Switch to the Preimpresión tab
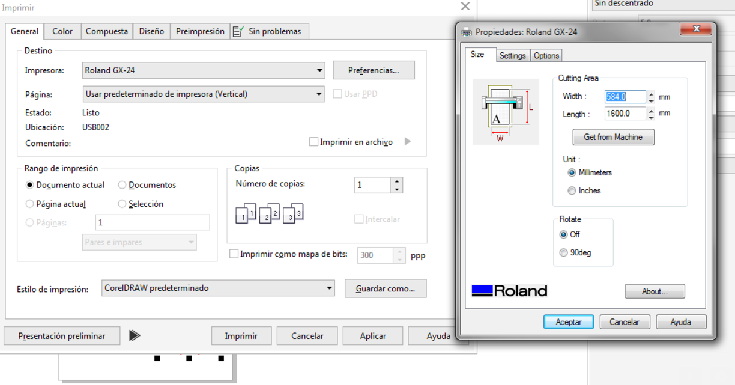 [200, 31]
